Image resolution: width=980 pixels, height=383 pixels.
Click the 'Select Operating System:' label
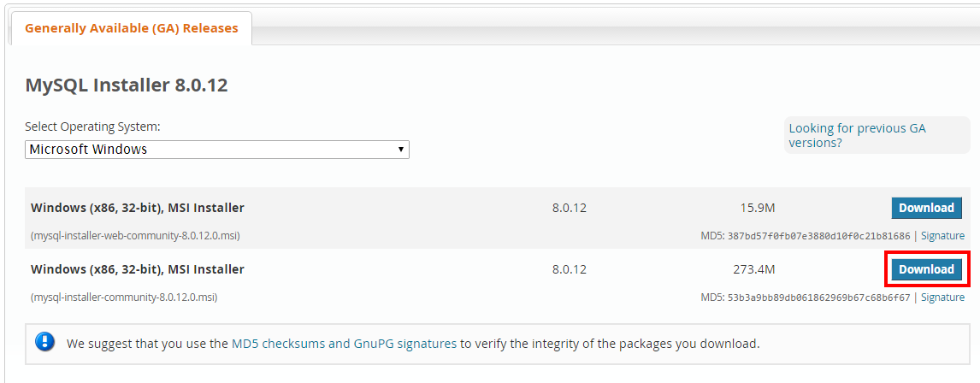pyautogui.click(x=92, y=127)
